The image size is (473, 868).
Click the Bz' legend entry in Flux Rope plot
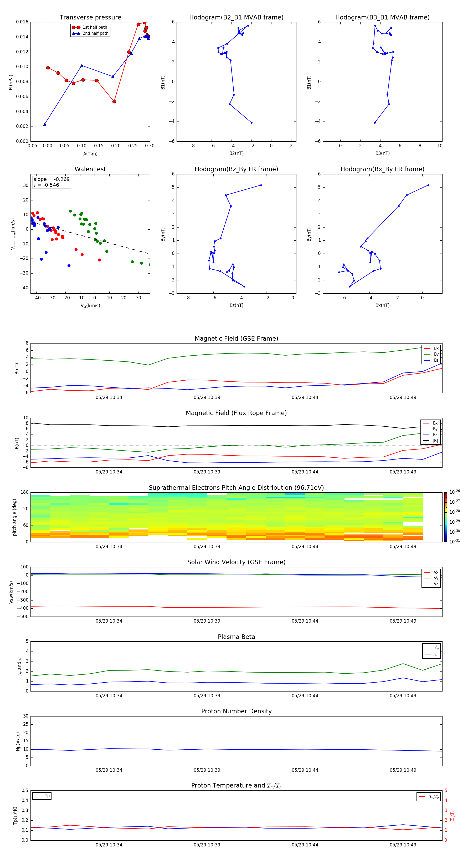click(431, 435)
